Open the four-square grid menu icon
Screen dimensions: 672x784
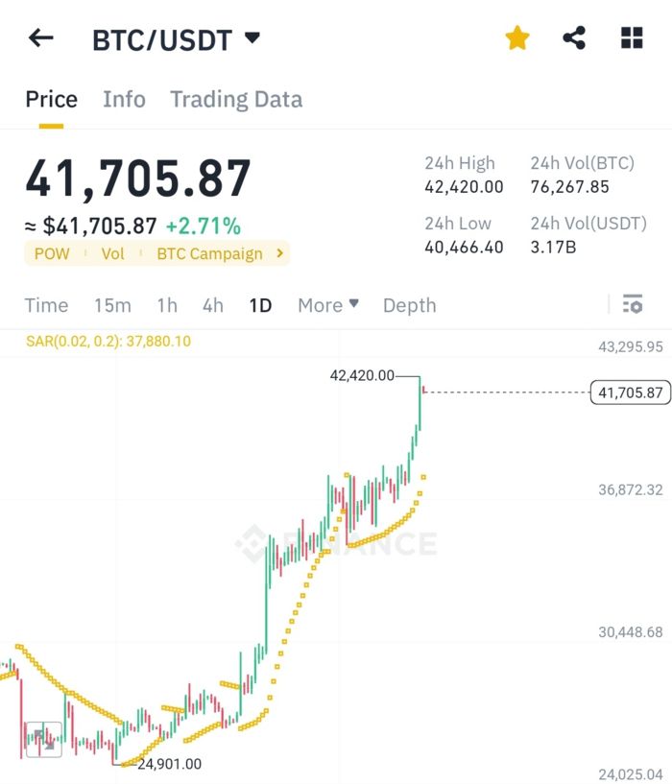pyautogui.click(x=632, y=38)
